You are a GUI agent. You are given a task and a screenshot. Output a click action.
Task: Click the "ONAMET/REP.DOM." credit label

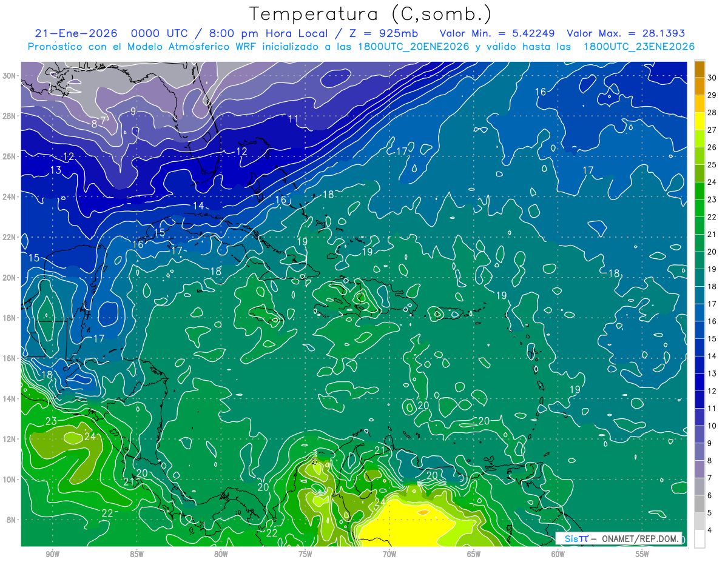coord(641,538)
